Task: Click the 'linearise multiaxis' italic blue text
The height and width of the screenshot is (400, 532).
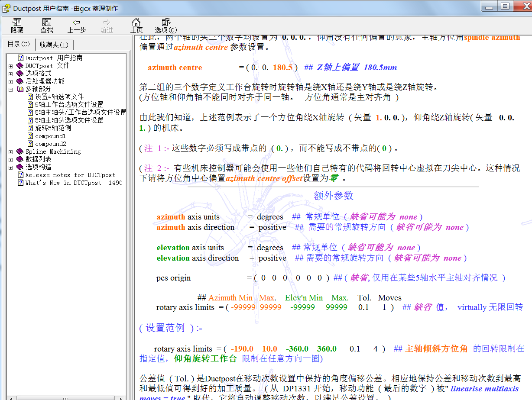Action: [x=484, y=388]
